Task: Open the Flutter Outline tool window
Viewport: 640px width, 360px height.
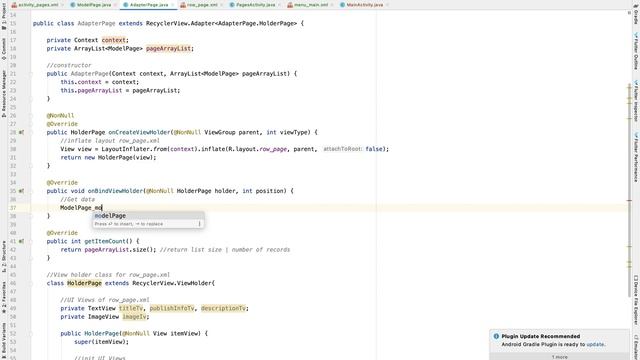Action: click(x=636, y=51)
